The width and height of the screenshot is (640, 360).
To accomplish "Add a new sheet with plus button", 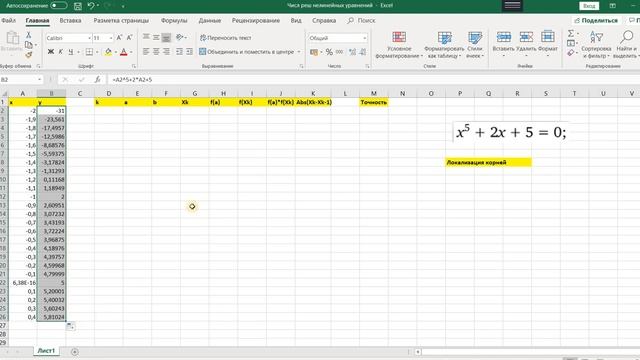I will [75, 351].
